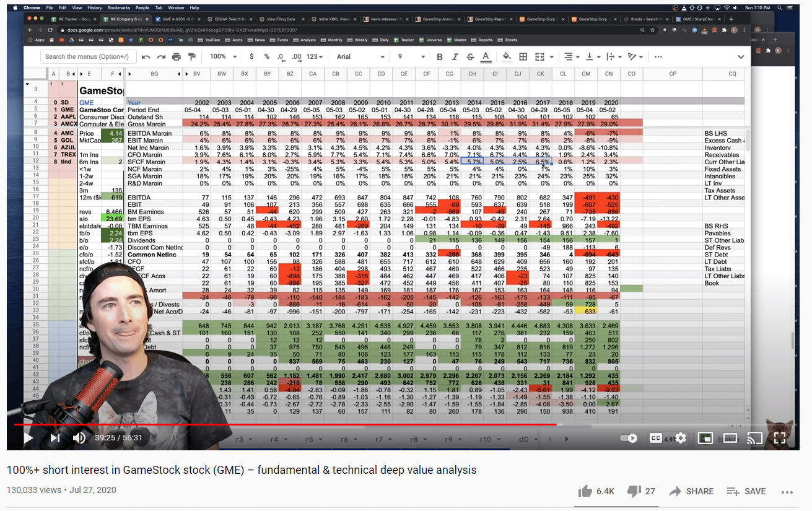
Task: Print the spreadsheet via toolbar icon
Action: point(177,56)
